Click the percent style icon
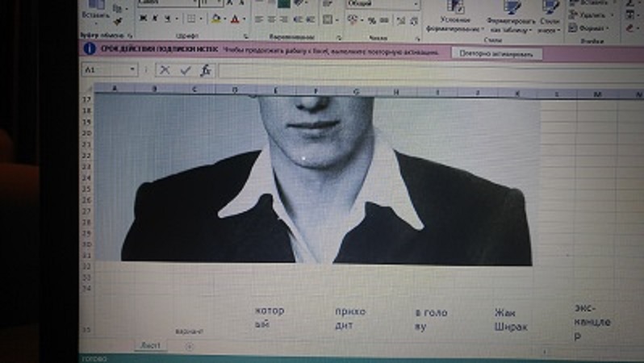 pyautogui.click(x=372, y=19)
